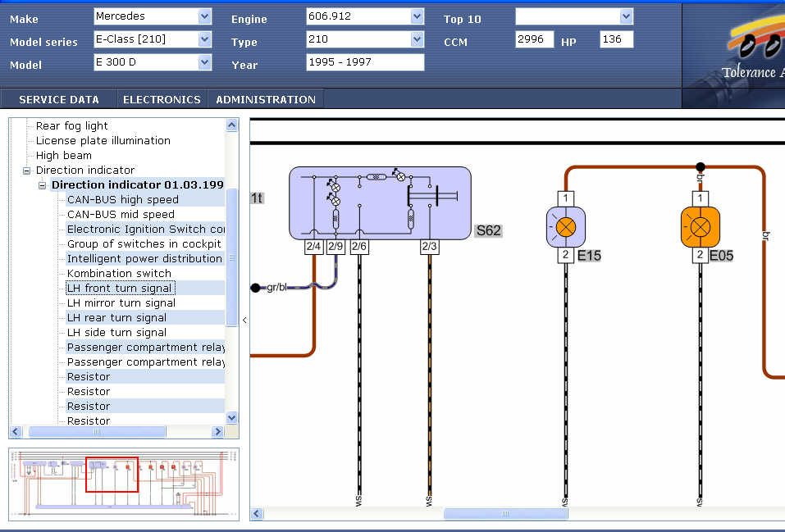Collapse the Direction indicator tree node

[x=26, y=171]
